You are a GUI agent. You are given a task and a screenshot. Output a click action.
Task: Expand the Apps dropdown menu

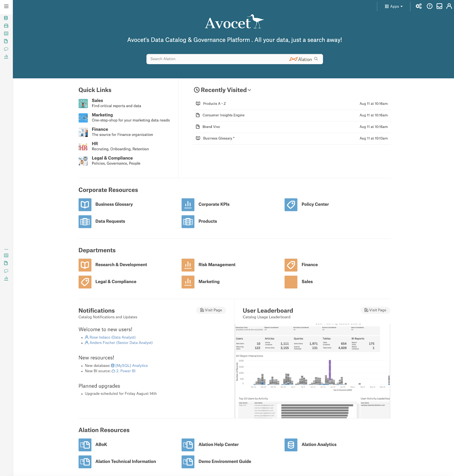click(394, 7)
